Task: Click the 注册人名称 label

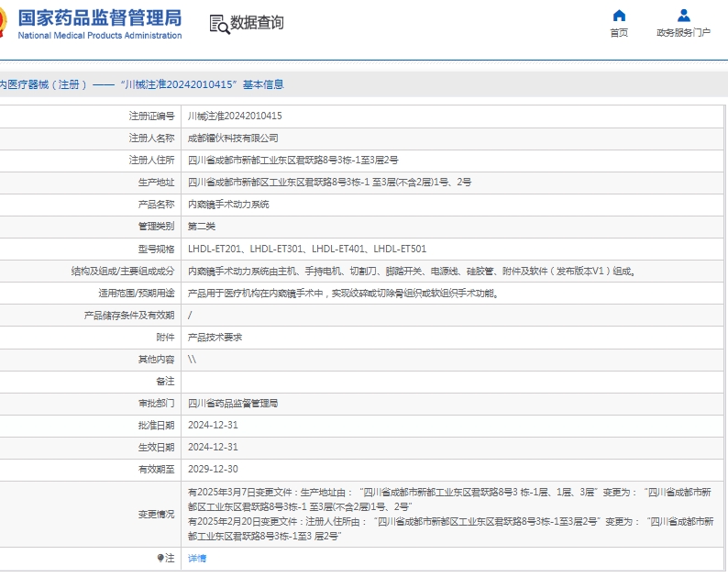Action: click(151, 138)
